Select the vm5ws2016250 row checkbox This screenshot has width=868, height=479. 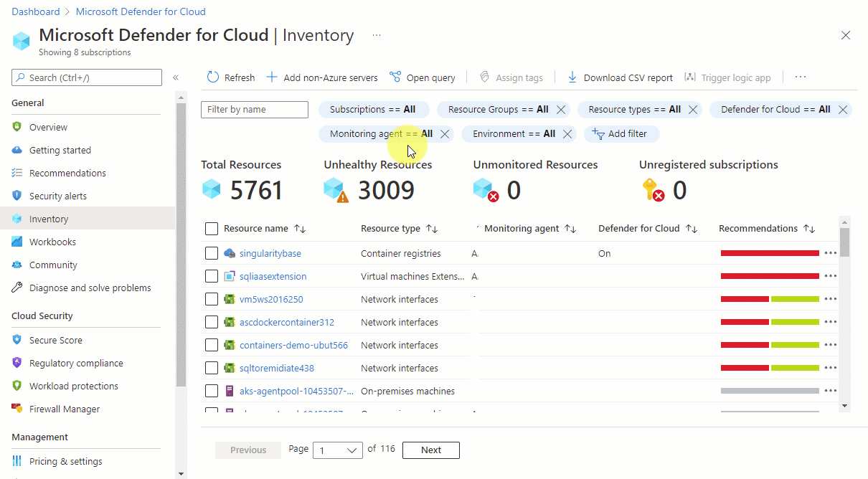(x=212, y=299)
